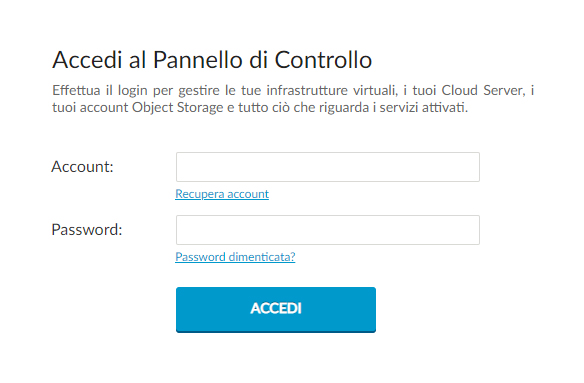
Task: Recover account name via Recupera account
Action: pos(222,194)
